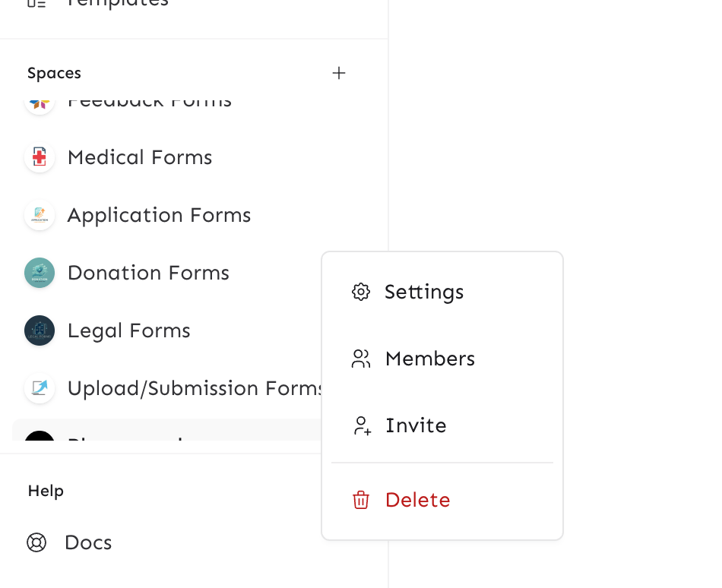Click the Members people icon
Viewport: 722px width, 588px height.
pos(361,359)
